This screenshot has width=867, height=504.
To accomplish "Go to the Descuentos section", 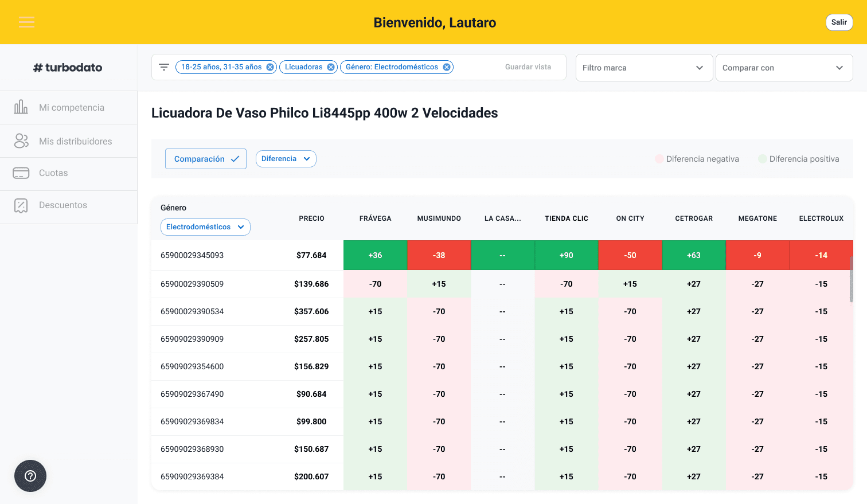I will 69,208.
